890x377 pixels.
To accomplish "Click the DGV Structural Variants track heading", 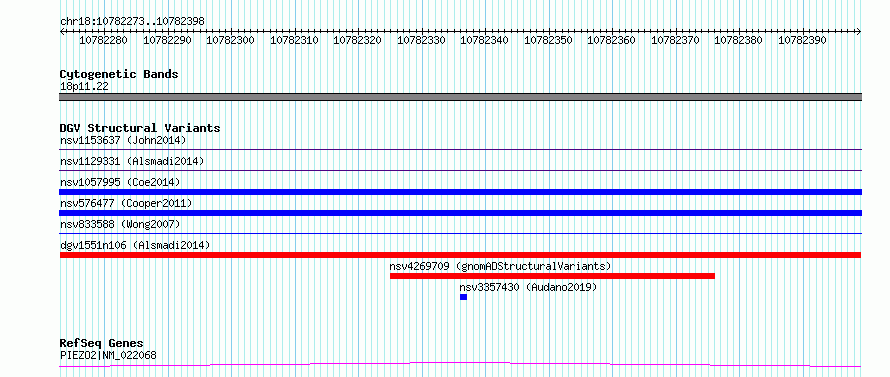I will tap(140, 128).
